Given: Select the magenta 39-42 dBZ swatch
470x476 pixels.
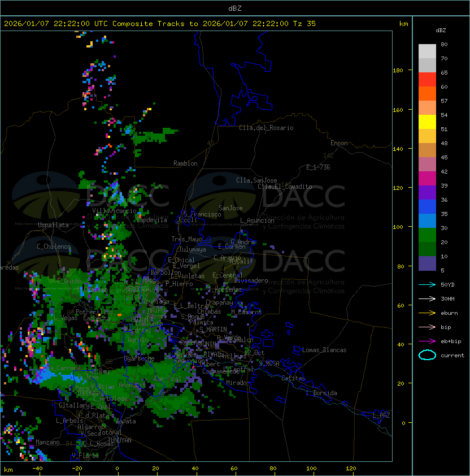Looking at the screenshot, I should [x=427, y=179].
